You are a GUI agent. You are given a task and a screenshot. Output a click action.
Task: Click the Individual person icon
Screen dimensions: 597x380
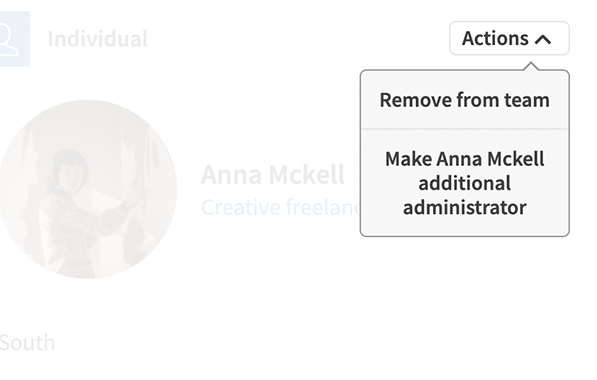(14, 39)
